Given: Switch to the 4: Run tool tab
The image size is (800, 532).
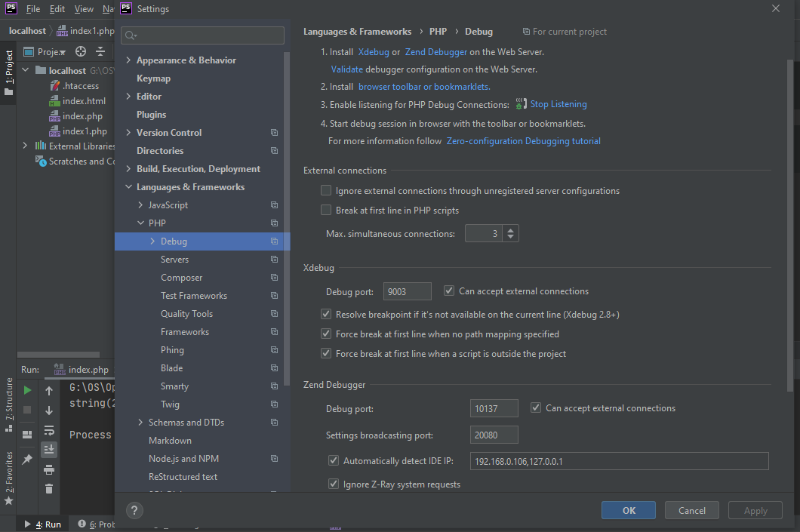Looking at the screenshot, I should (43, 524).
